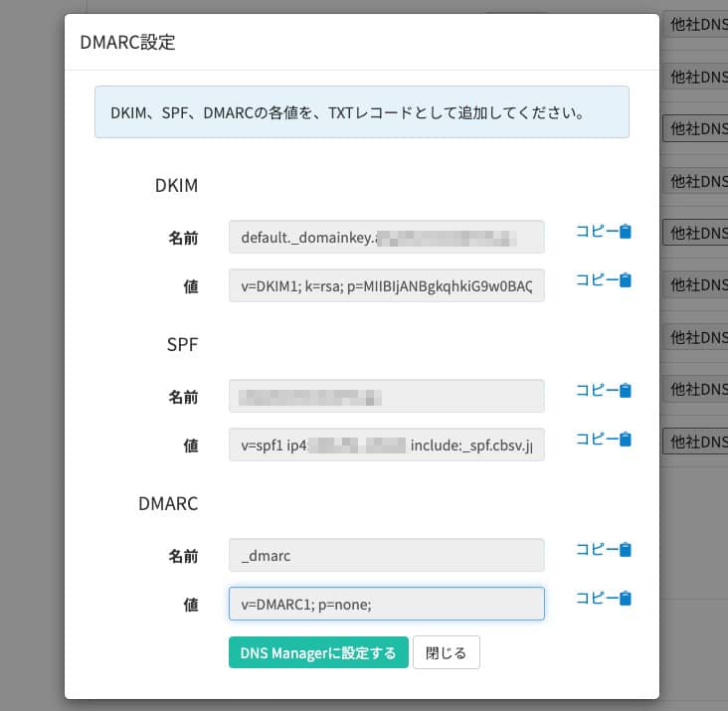
Task: Copy the DMARC value v=DMARC1
Action: (x=603, y=599)
